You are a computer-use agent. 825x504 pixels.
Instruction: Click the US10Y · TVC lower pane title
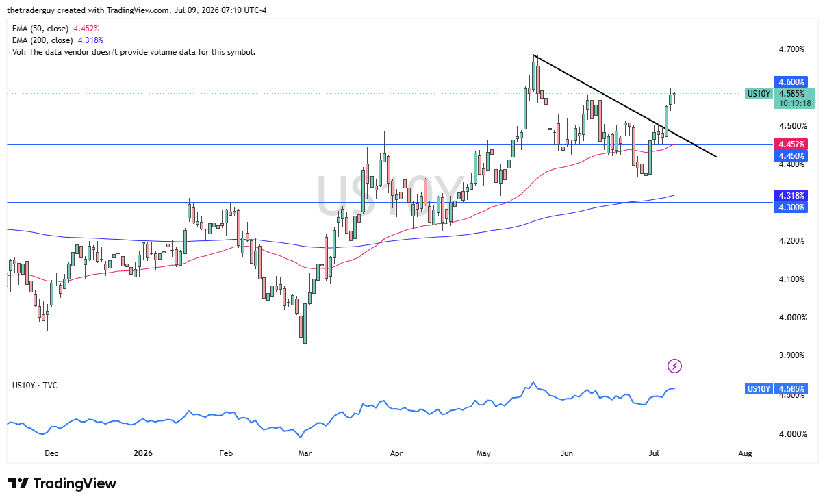[35, 386]
